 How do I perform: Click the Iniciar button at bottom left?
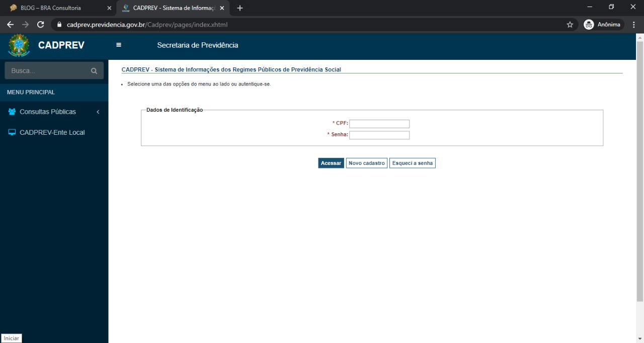(x=11, y=338)
